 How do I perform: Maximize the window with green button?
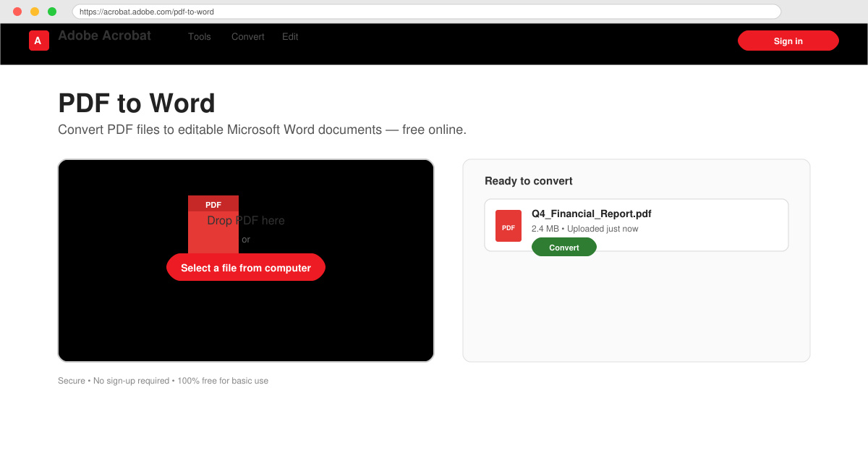click(x=52, y=12)
